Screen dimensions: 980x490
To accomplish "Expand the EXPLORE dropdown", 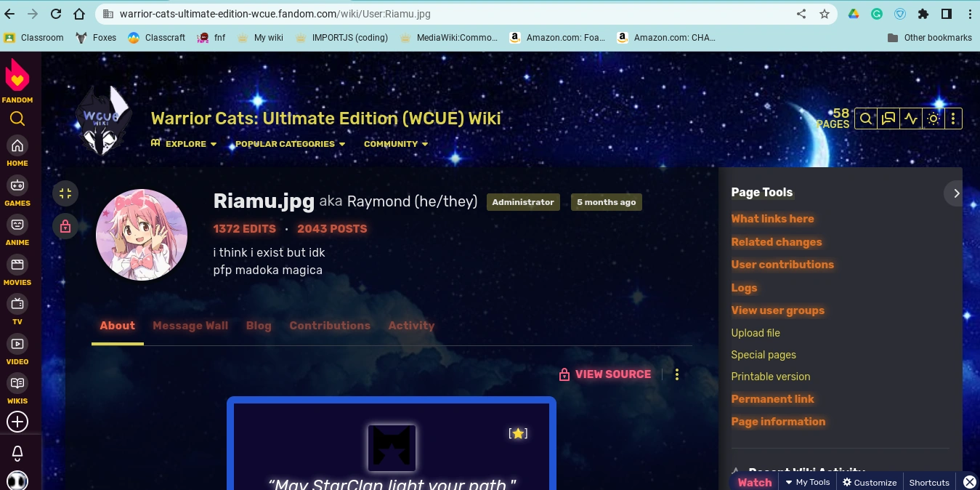I will coord(184,144).
